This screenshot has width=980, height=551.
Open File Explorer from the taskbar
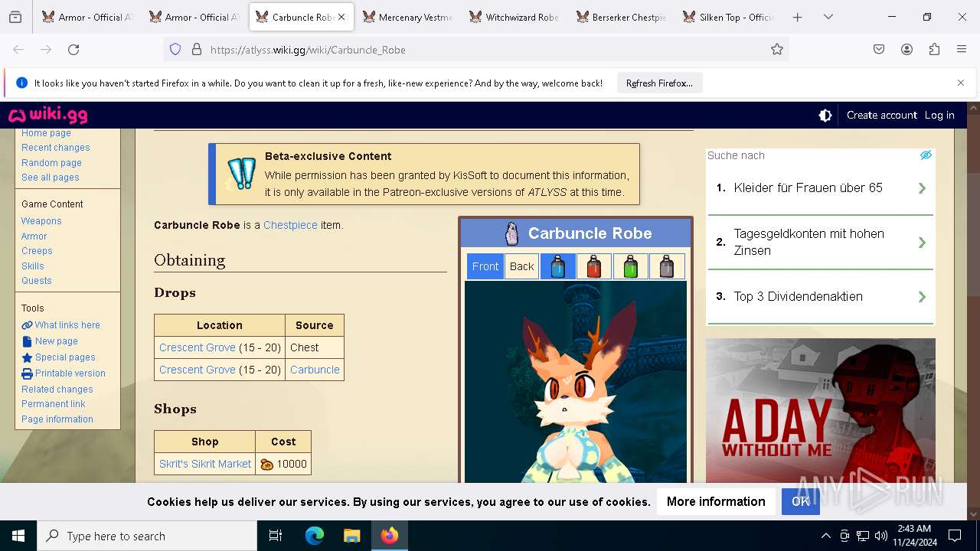(351, 536)
